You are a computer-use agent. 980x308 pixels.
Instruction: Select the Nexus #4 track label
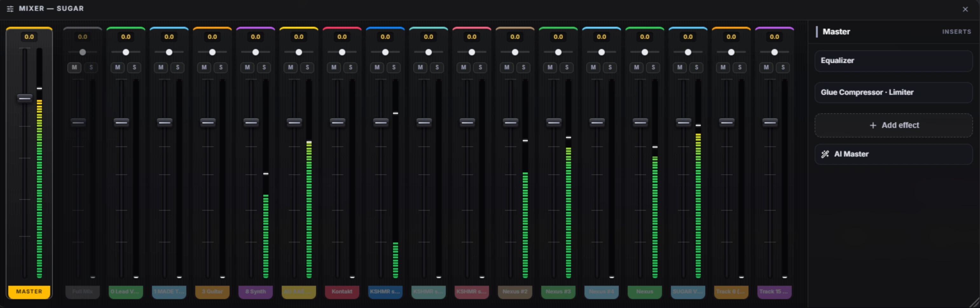click(602, 292)
